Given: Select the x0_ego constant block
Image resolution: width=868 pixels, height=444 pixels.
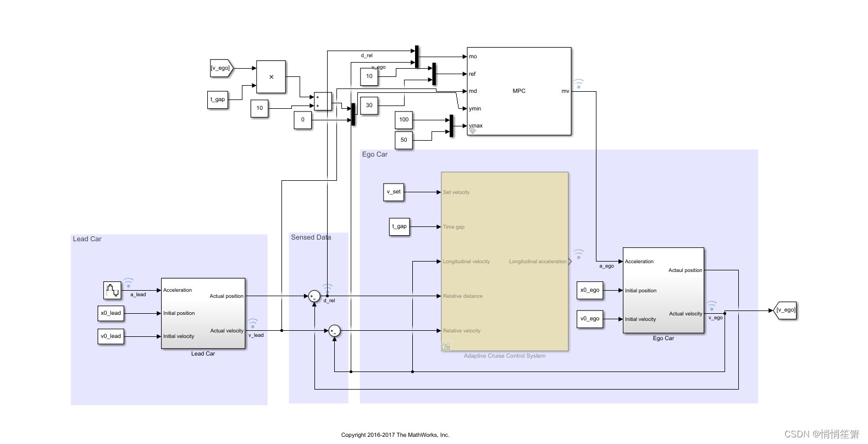Looking at the screenshot, I should 590,290.
